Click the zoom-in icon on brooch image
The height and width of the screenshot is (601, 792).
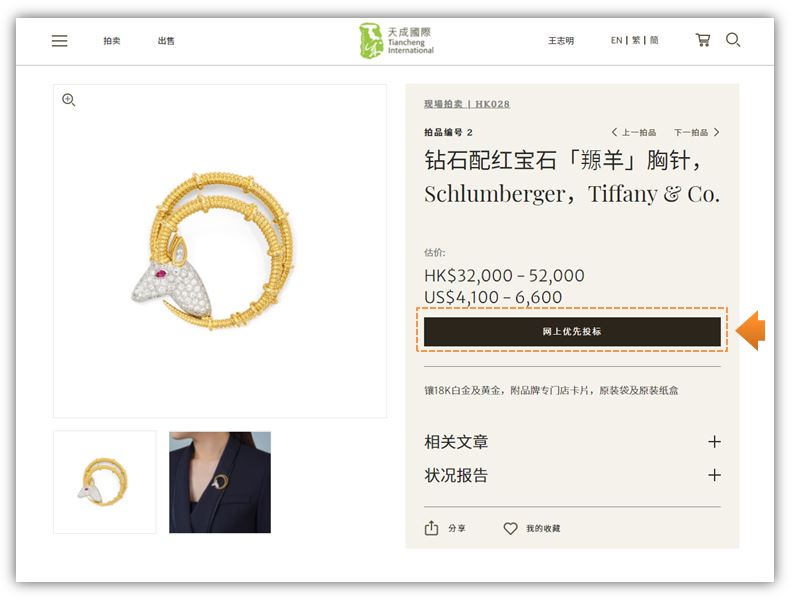(69, 99)
